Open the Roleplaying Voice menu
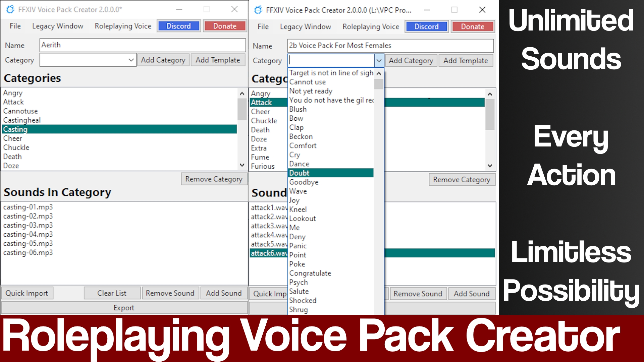The height and width of the screenshot is (362, 644). pyautogui.click(x=122, y=26)
